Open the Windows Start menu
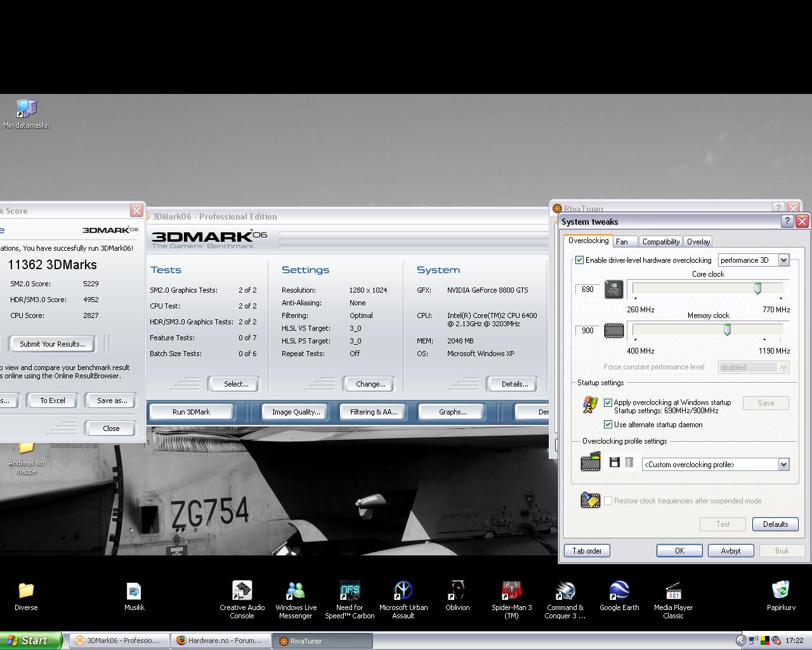 tap(31, 640)
